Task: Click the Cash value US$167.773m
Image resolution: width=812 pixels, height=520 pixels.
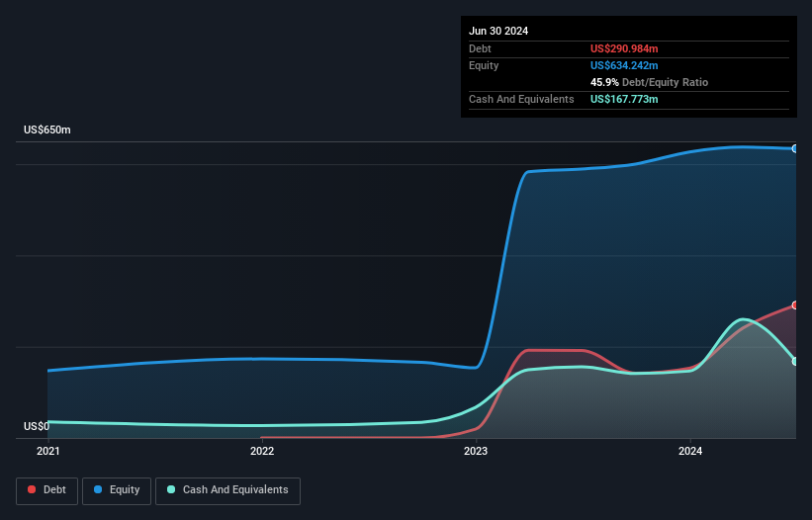Action: coord(624,99)
